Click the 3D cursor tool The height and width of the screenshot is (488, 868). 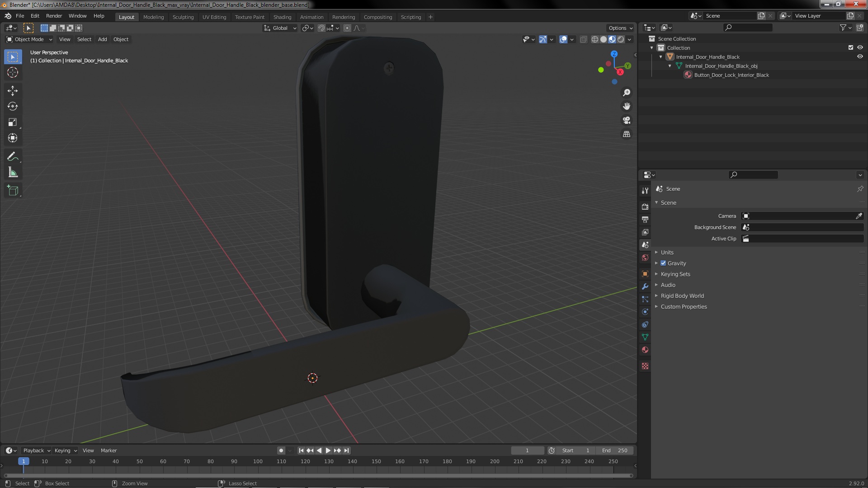[x=13, y=72]
